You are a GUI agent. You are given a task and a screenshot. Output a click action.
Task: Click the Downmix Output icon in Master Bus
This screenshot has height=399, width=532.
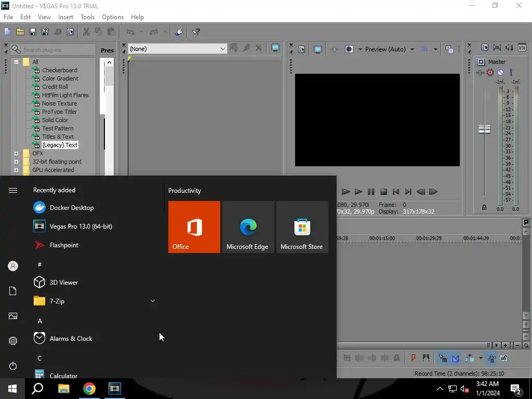coord(497,48)
